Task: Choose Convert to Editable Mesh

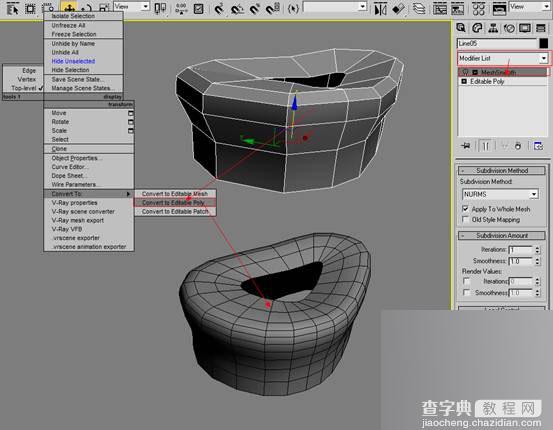Action: pyautogui.click(x=175, y=194)
